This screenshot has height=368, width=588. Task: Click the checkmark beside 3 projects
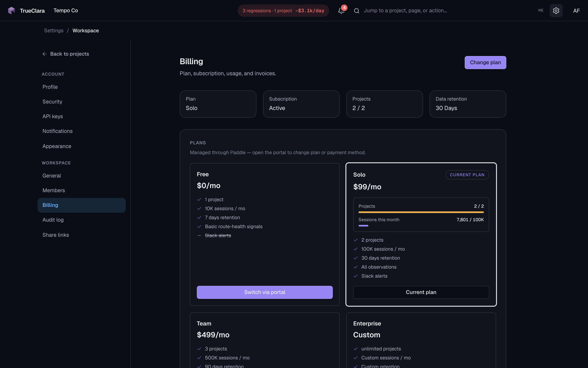tap(199, 349)
